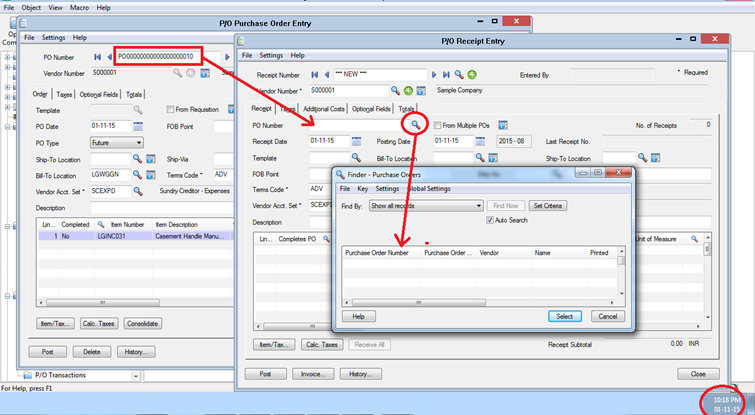Open the Posting Date calendar picker
755x415 pixels.
[480, 141]
